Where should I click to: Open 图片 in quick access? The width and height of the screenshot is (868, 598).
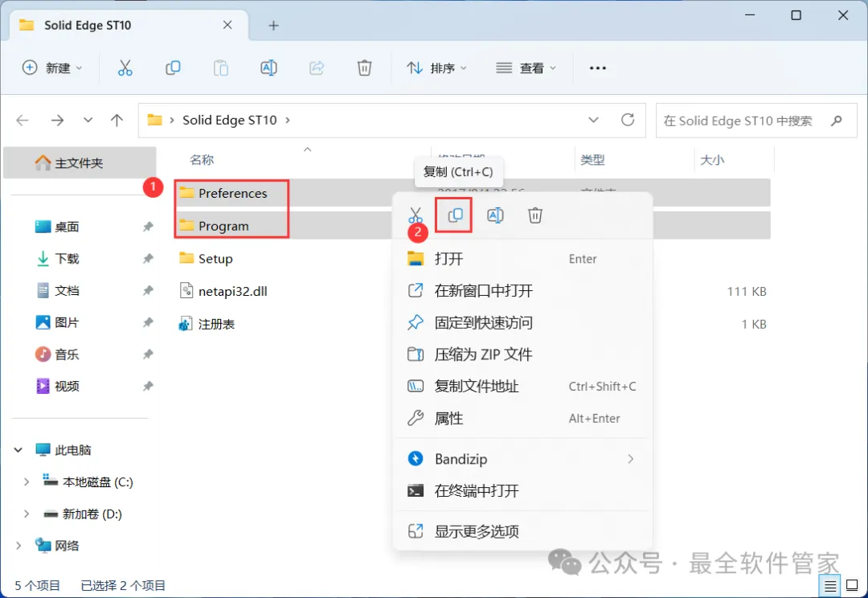click(67, 322)
